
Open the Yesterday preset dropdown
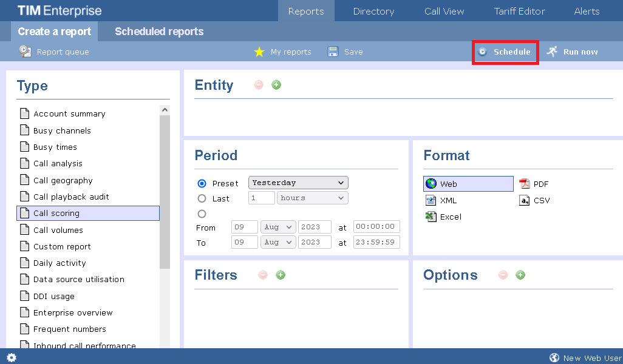click(298, 183)
